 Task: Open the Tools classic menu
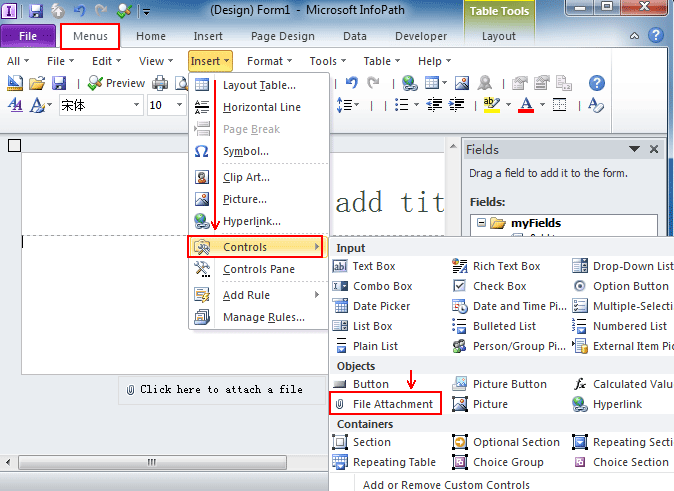(x=328, y=61)
